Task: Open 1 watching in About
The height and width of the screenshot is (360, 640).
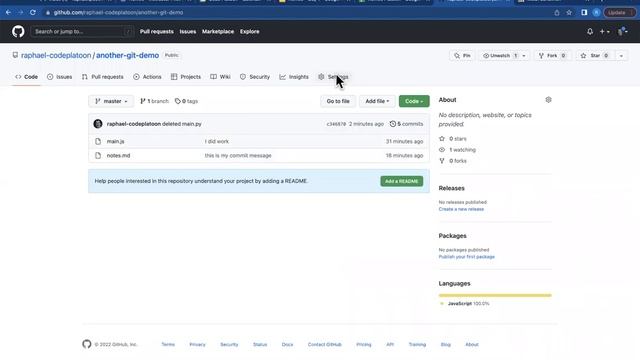Action: [x=458, y=150]
